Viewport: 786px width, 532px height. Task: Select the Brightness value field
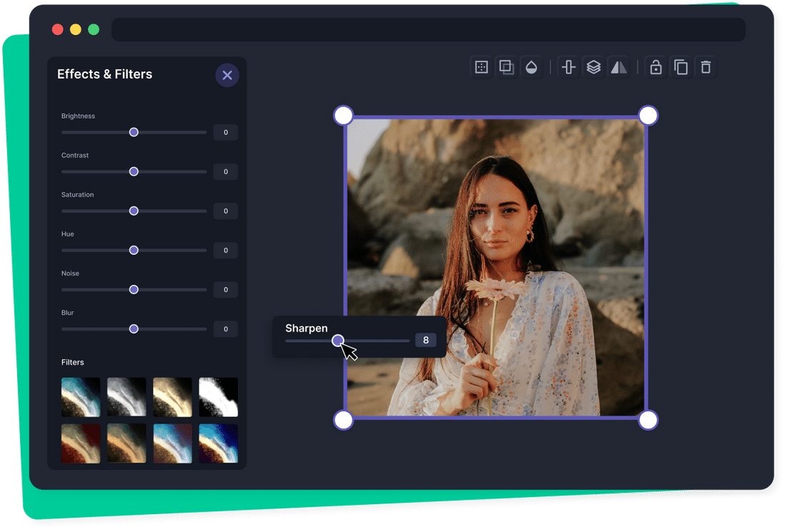point(225,132)
